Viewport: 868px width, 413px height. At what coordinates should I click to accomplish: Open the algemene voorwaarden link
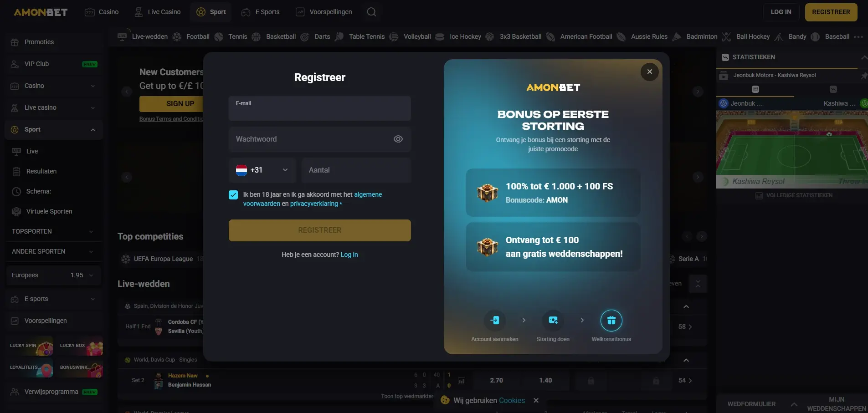[313, 199]
